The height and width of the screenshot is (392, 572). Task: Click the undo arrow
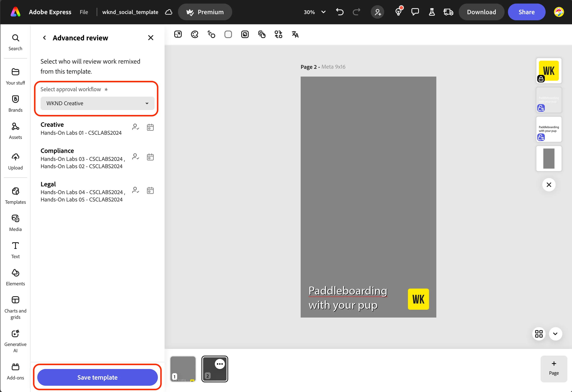pyautogui.click(x=340, y=12)
